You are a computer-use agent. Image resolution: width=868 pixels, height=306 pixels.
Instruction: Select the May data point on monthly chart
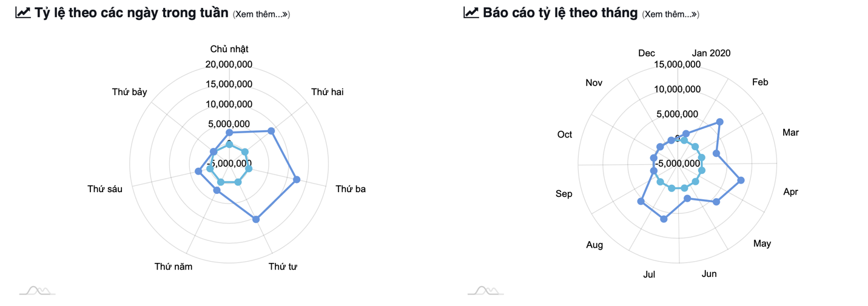click(x=716, y=202)
